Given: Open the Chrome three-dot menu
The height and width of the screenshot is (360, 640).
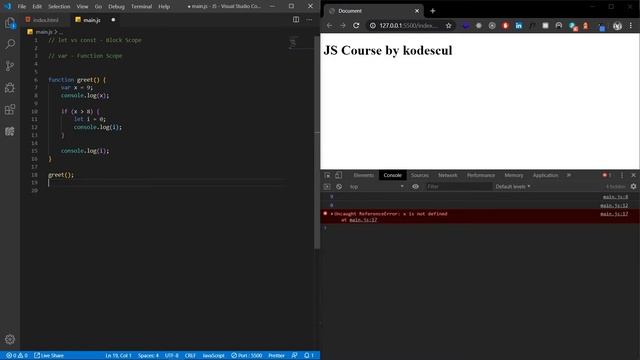Looking at the screenshot, I should coord(631,25).
